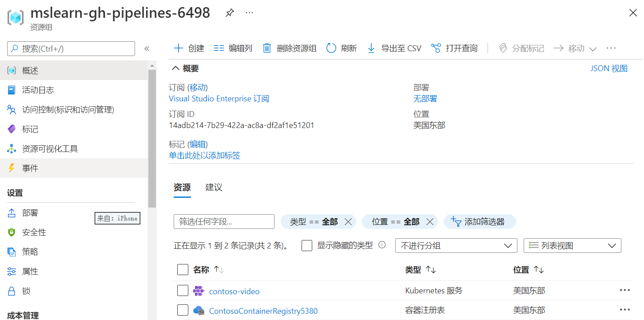
Task: Click the 创建 plus button
Action: pos(189,48)
